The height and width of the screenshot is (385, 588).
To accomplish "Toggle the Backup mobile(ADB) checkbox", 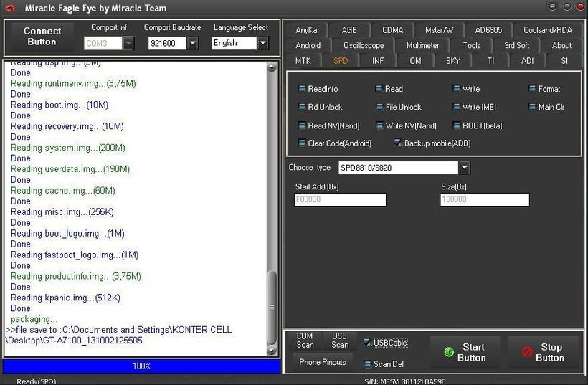I will pyautogui.click(x=398, y=143).
